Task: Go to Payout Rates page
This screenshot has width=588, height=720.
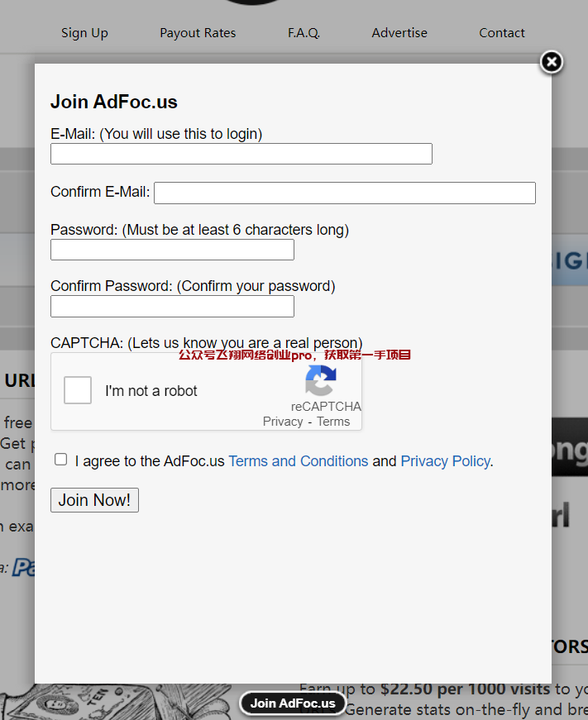Action: pos(198,33)
